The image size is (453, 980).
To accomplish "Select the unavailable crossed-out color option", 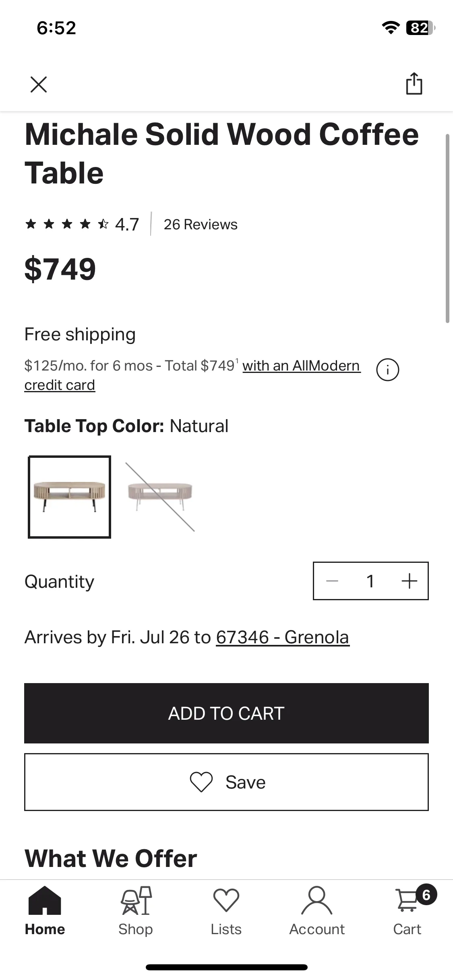I will [x=160, y=497].
